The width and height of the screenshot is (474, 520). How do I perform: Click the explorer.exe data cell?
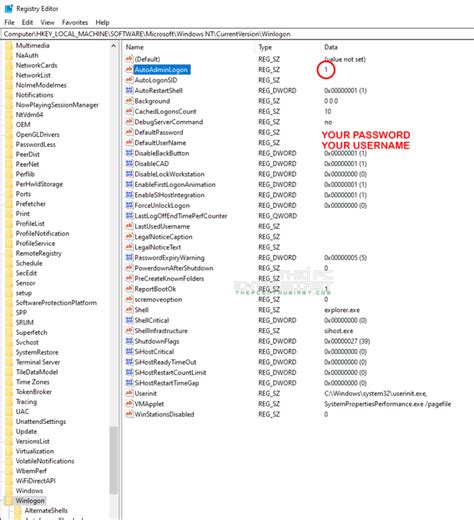[x=342, y=310]
